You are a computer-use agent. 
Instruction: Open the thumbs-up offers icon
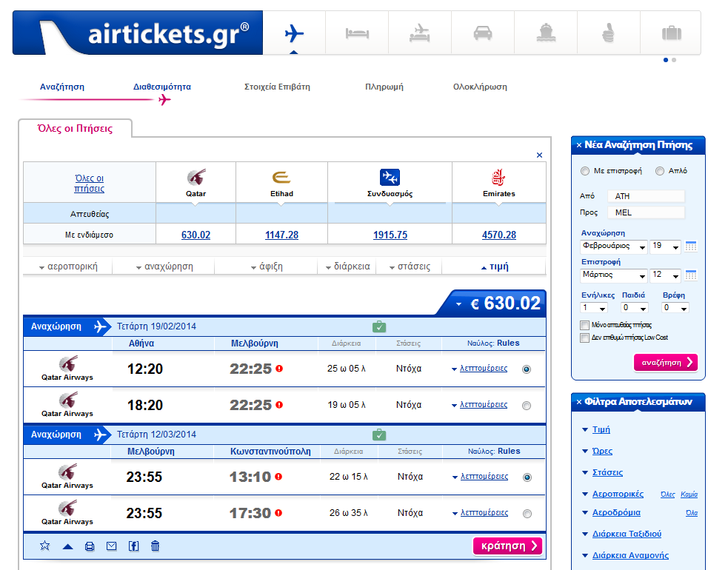608,33
